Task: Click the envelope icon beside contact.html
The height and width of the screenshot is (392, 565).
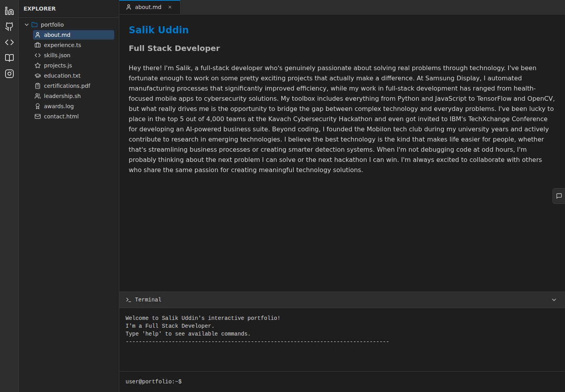Action: pyautogui.click(x=38, y=116)
